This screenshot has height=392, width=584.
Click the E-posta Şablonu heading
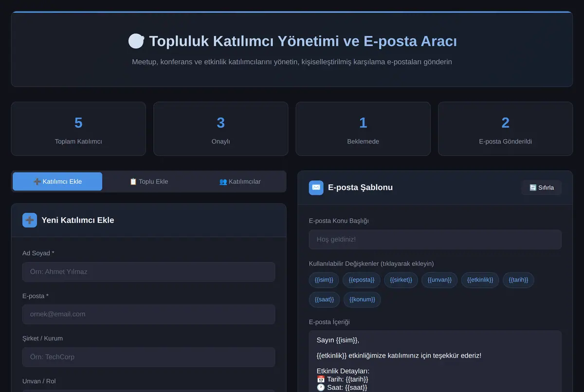point(360,188)
